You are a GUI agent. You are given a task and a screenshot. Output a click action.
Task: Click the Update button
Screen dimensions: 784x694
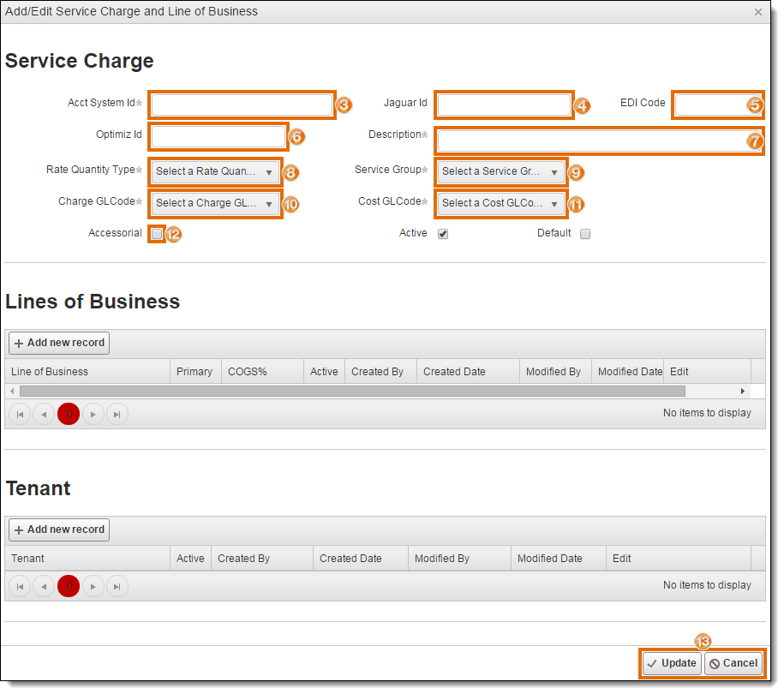tap(672, 663)
